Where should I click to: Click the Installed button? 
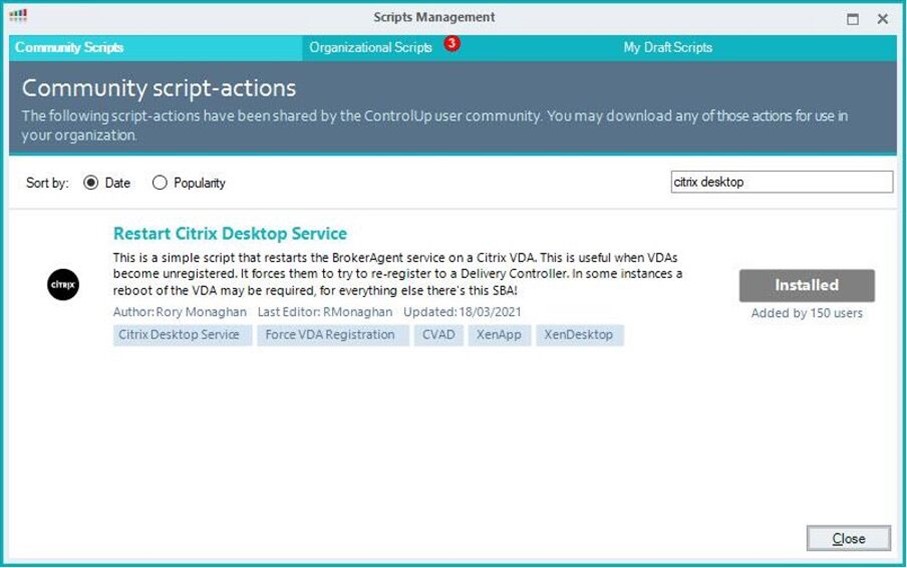pos(806,285)
